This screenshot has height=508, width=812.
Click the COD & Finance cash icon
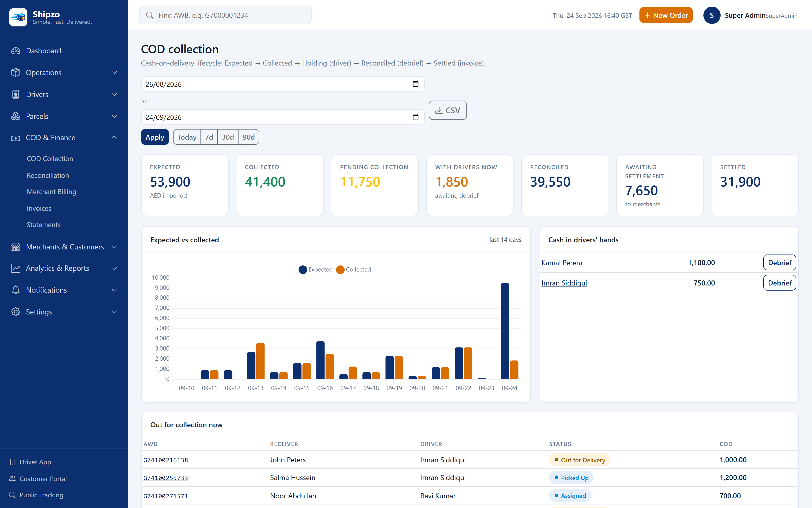pyautogui.click(x=15, y=138)
